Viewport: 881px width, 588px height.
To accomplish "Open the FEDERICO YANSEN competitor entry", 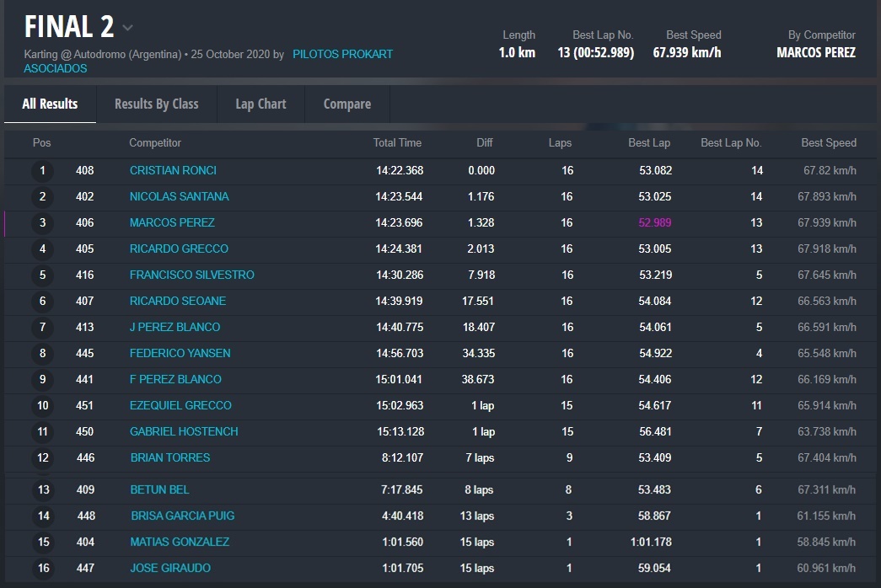I will 180,353.
